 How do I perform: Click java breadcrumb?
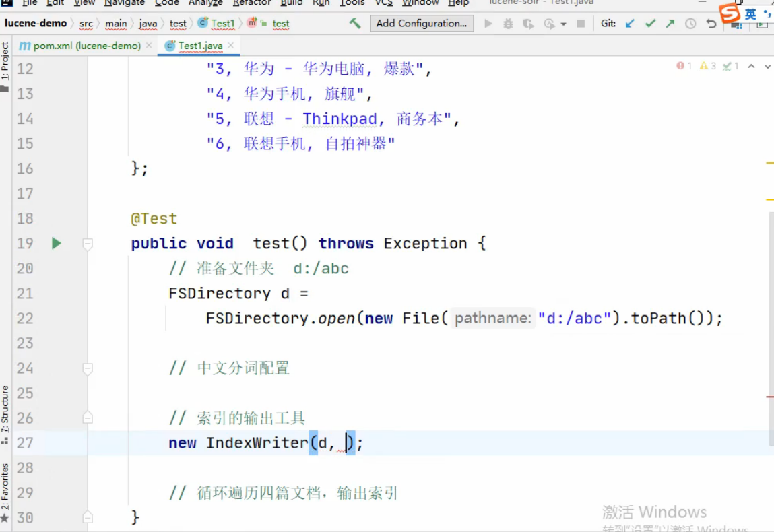(148, 23)
